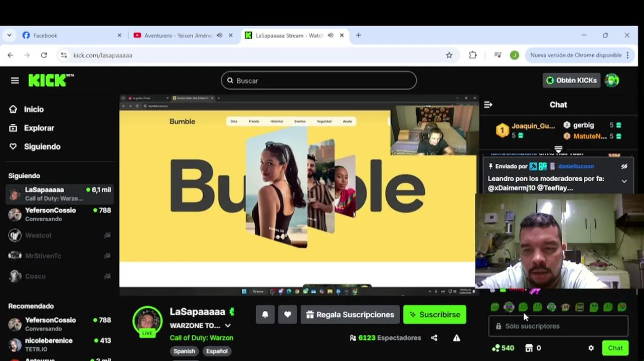Open YefersonCossio in Recomendado list
The image size is (644, 361).
click(60, 324)
